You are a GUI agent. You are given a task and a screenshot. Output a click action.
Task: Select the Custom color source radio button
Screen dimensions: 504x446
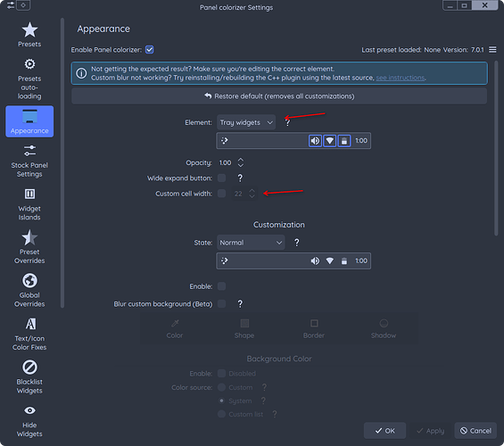[x=221, y=387]
